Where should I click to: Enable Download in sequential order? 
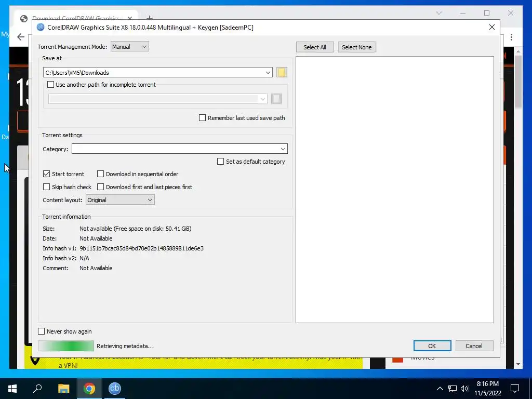100,174
